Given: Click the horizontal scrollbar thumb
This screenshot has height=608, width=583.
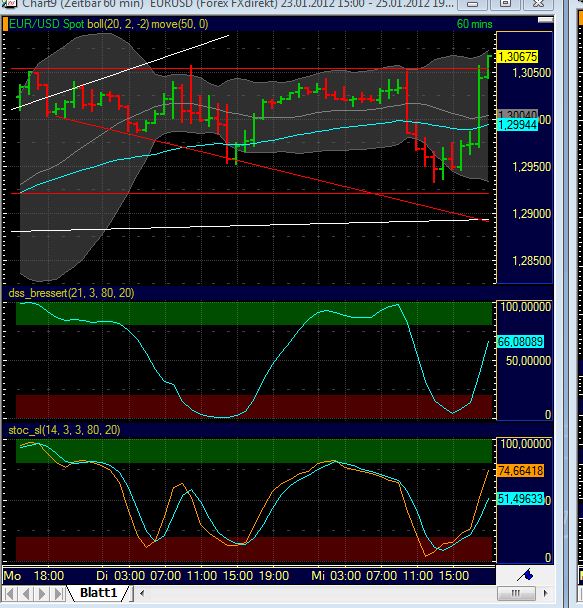Looking at the screenshot, I should [516, 593].
